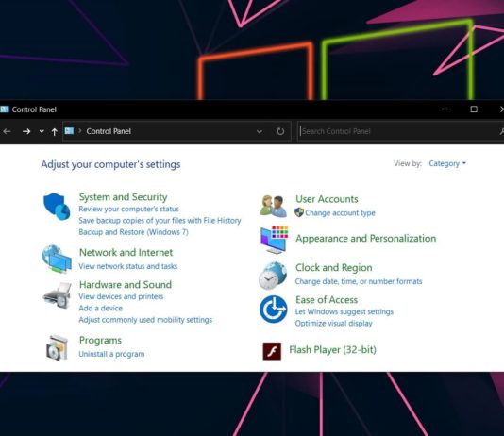504x436 pixels.
Task: Open the Hardware and Sound heading link
Action: tap(126, 284)
